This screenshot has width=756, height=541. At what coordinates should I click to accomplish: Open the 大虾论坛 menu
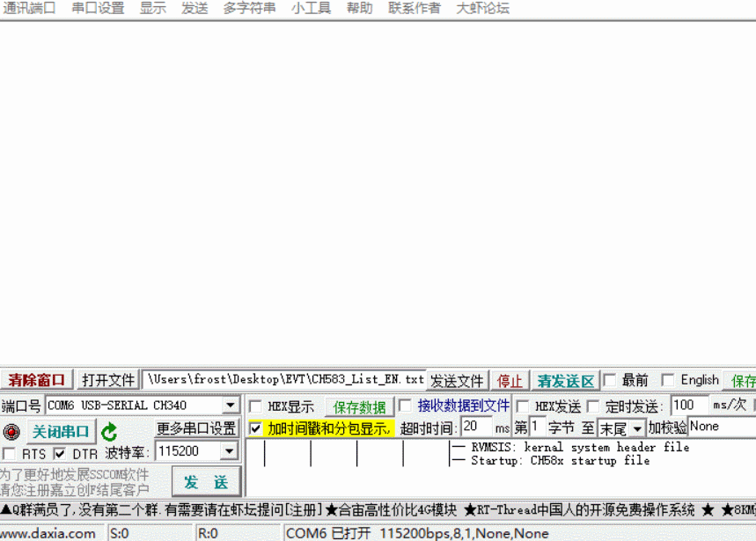click(482, 8)
